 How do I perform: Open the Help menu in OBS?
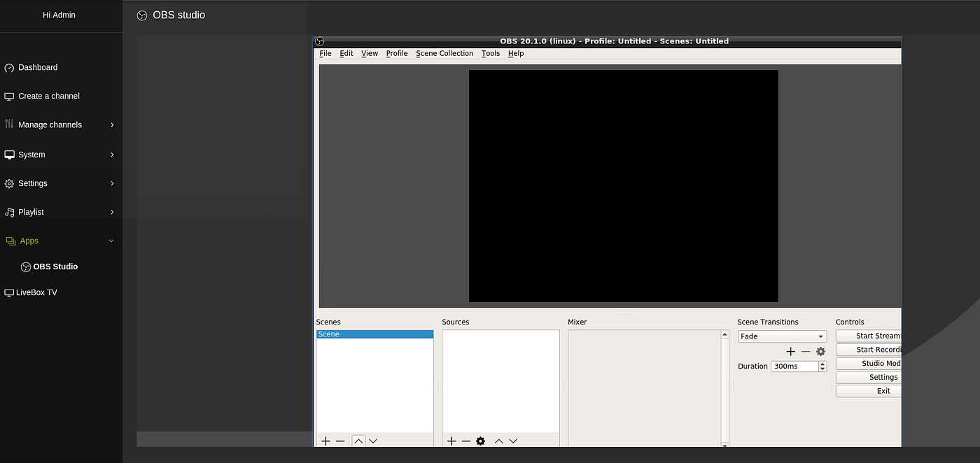coord(516,53)
